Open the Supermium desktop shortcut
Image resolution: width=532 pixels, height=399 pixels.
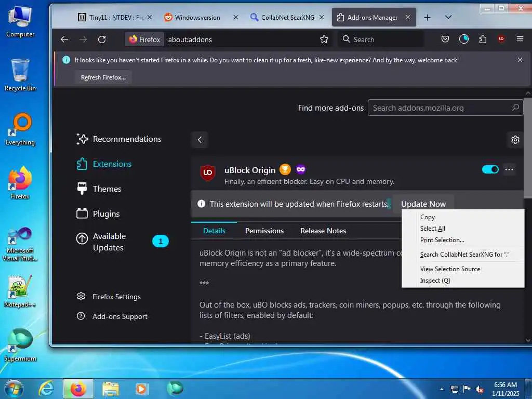pos(20,345)
